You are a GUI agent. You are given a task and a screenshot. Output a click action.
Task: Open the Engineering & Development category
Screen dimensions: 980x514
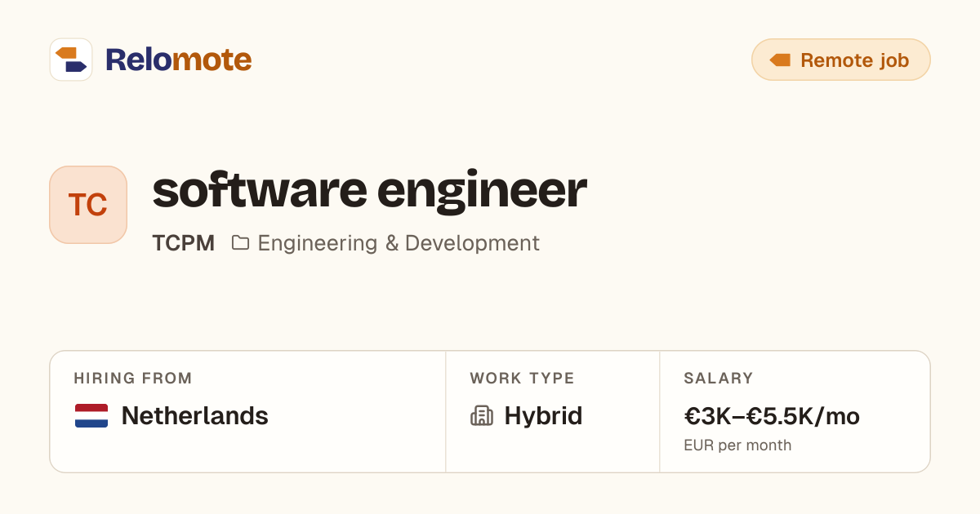point(399,243)
